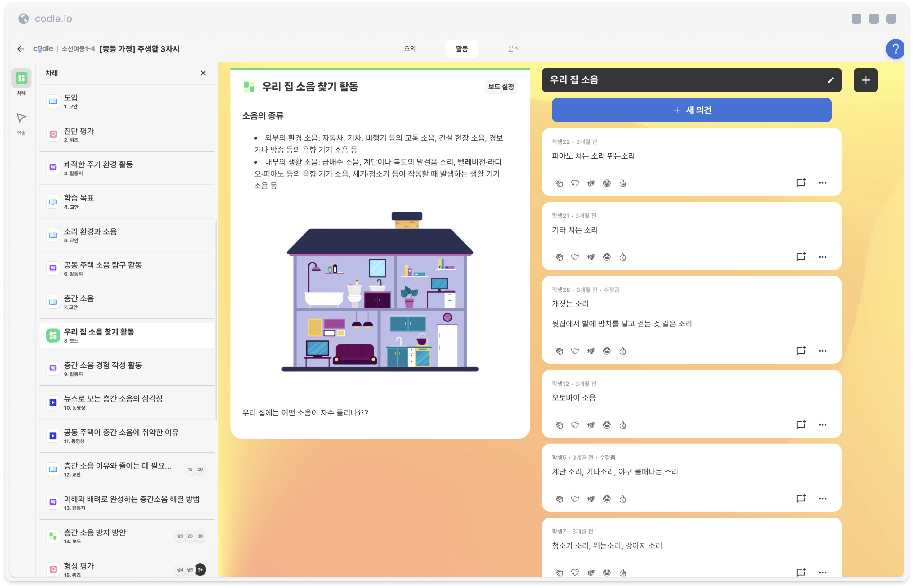Go back with the left arrow

20,49
